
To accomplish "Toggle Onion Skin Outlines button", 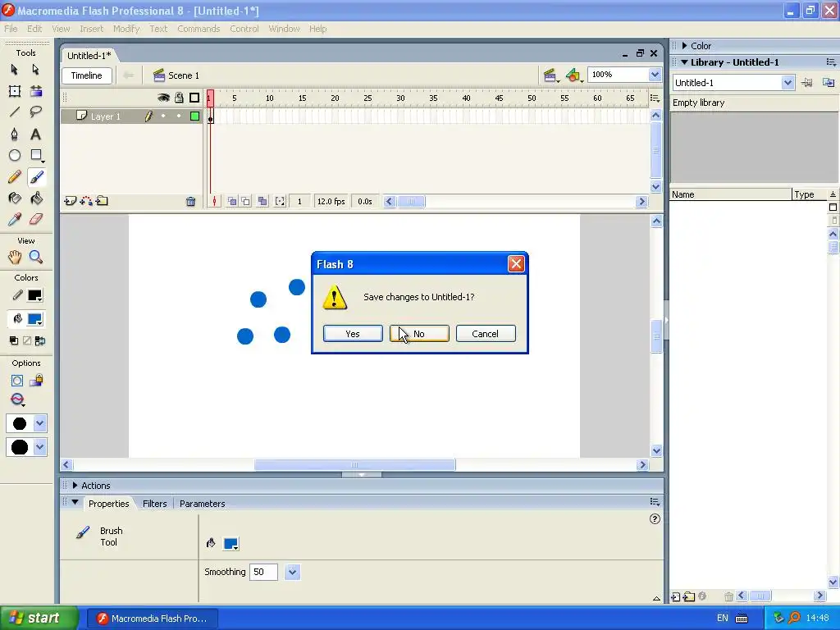I will (x=246, y=202).
